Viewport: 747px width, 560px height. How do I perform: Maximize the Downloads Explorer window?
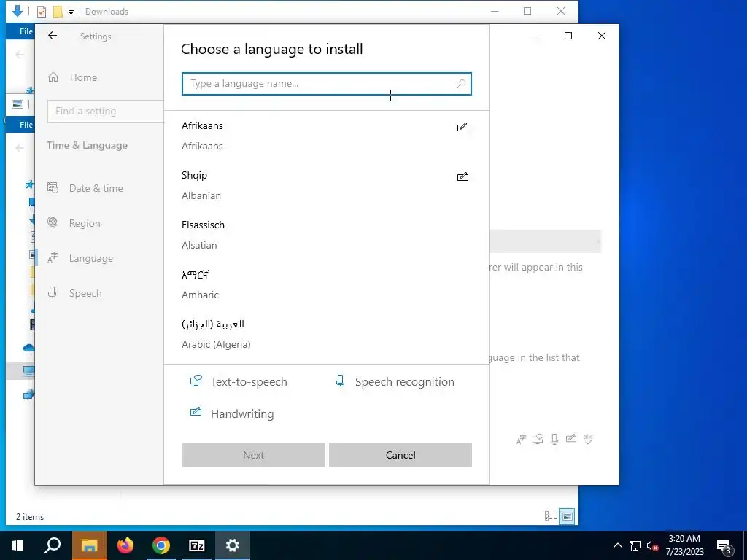coord(527,11)
